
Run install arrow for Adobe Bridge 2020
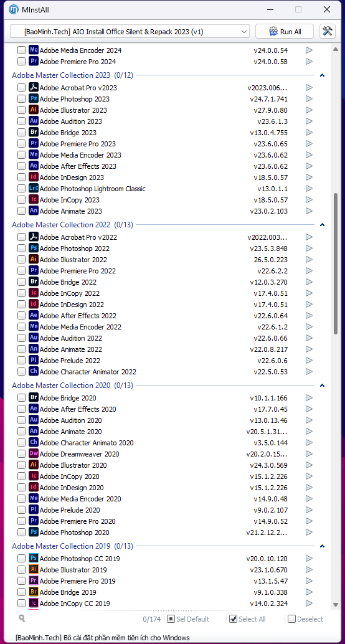(x=310, y=397)
